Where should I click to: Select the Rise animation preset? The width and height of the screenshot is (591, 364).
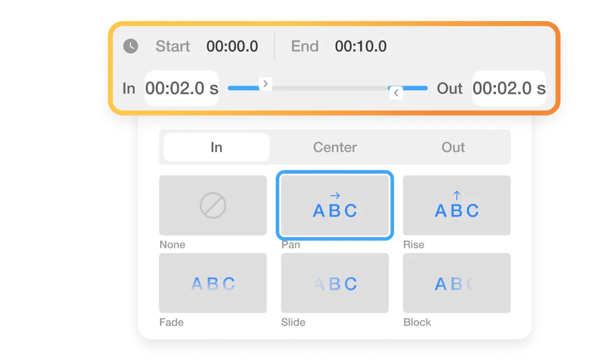[x=457, y=205]
